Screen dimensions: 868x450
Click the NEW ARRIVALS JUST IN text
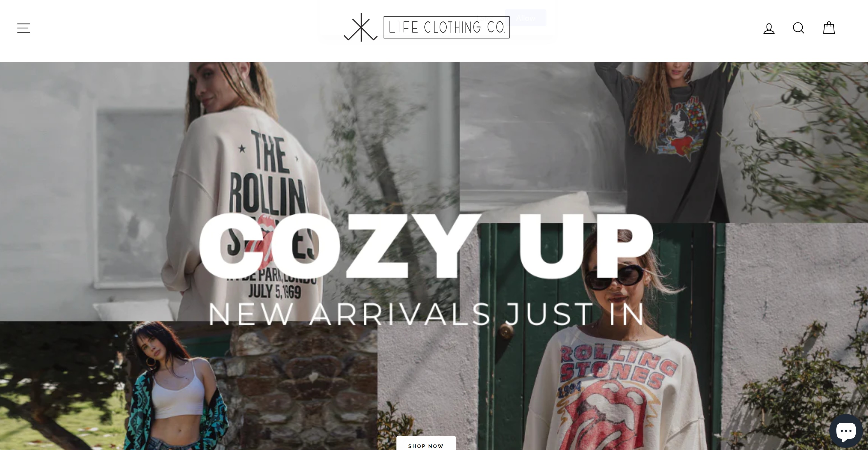[x=426, y=314]
